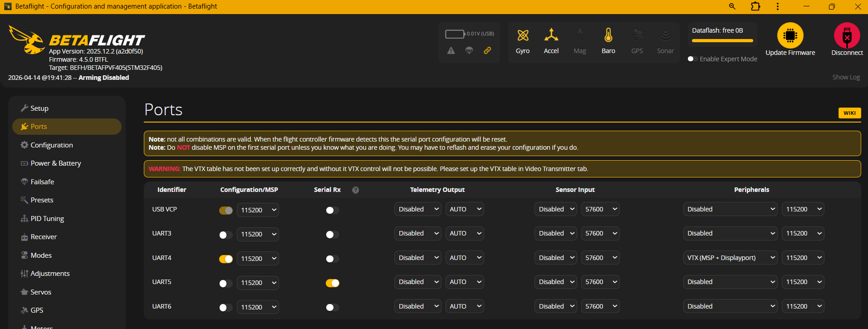
Task: Click the link status icon under battery
Action: [x=487, y=50]
